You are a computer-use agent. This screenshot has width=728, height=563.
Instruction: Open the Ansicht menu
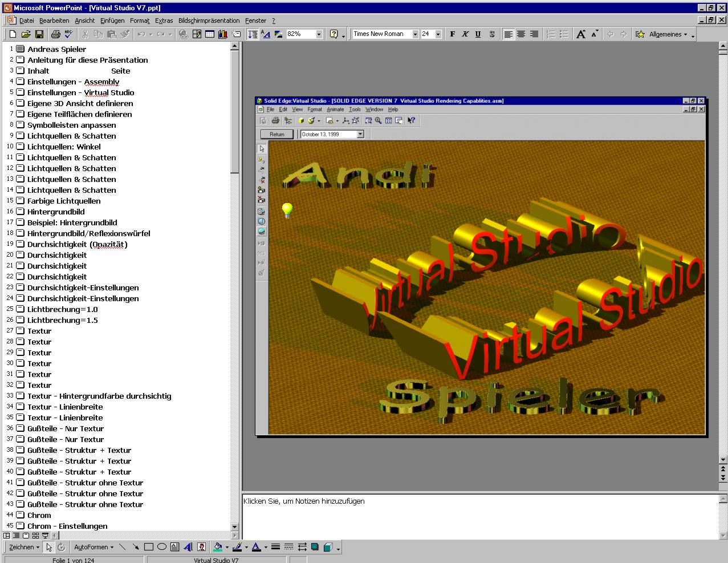click(x=85, y=21)
